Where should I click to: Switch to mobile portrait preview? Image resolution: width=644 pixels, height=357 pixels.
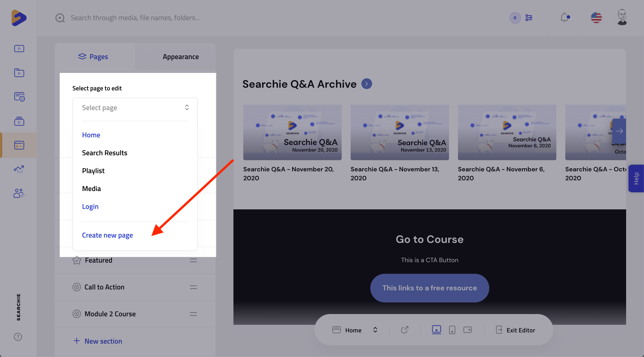[x=452, y=330]
